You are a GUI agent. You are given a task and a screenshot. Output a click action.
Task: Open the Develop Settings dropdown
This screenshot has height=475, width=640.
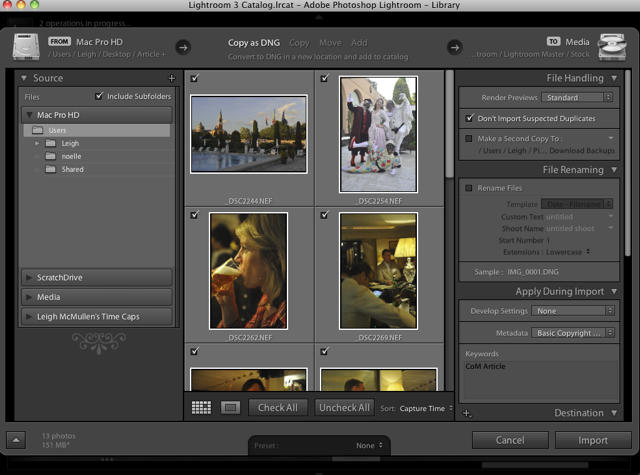(x=571, y=311)
